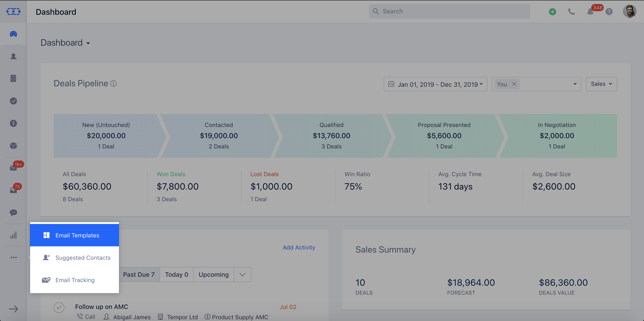Open the Email sidebar icon with 1k+ badge
This screenshot has height=321, width=644.
14,167
